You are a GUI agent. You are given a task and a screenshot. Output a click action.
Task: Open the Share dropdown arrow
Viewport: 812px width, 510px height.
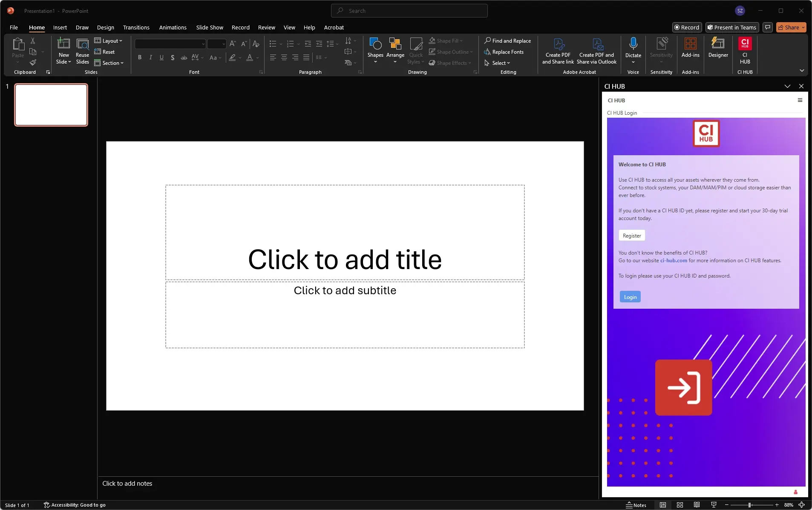[x=803, y=27]
